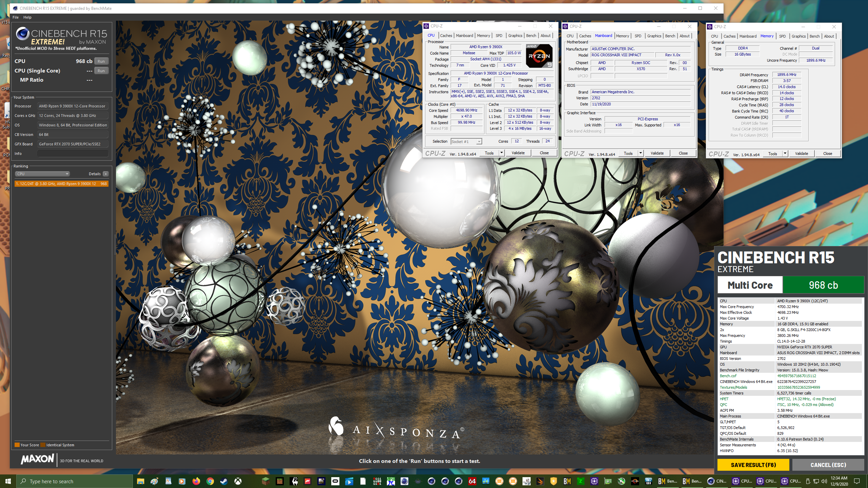Click the 'Bench.cof' green entry in BenchMate

(728, 376)
